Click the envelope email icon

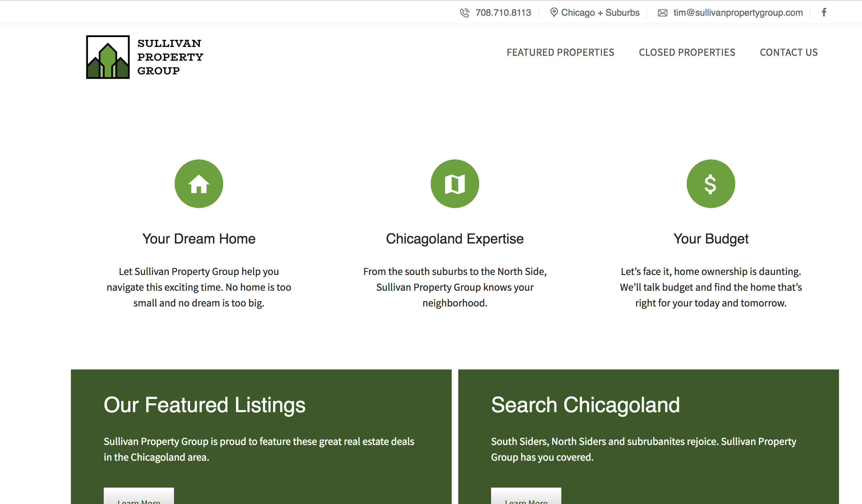pos(662,13)
